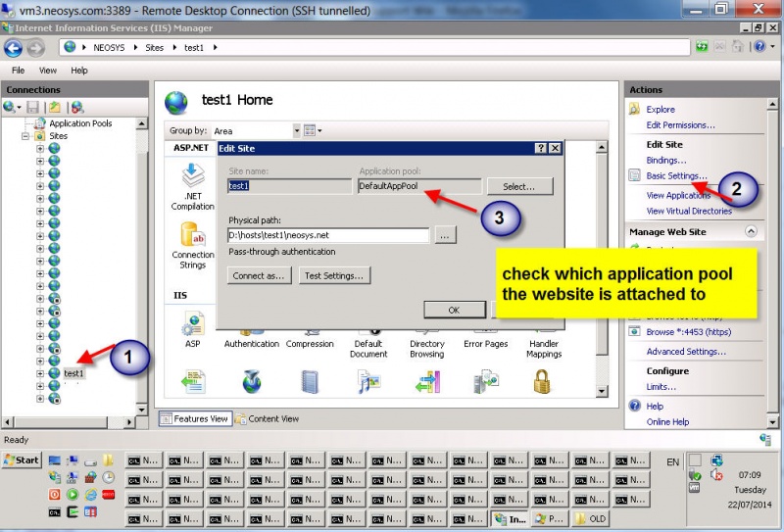The width and height of the screenshot is (784, 532).
Task: Open the padlock SSL Settings icon
Action: click(x=542, y=382)
